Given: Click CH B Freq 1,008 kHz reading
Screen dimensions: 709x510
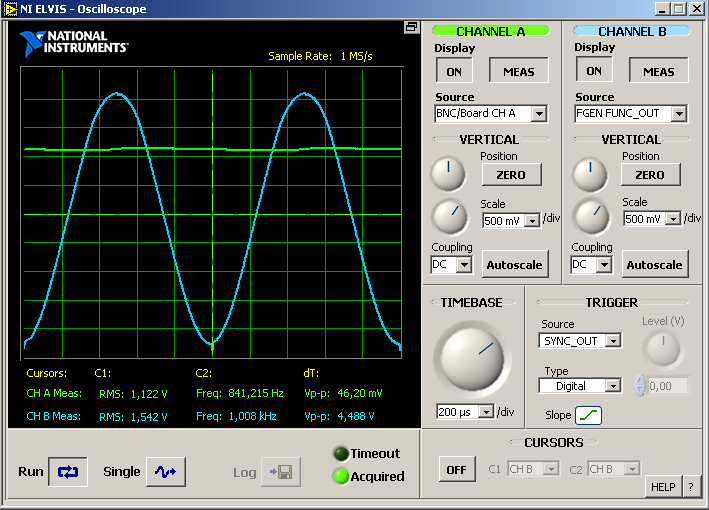Looking at the screenshot, I should tap(236, 416).
